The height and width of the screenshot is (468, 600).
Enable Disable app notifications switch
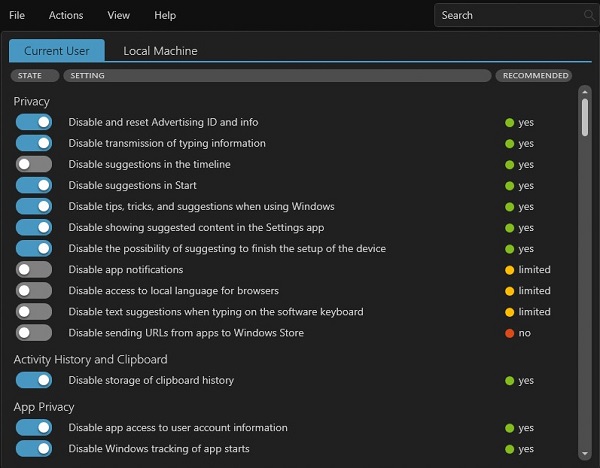pos(34,269)
